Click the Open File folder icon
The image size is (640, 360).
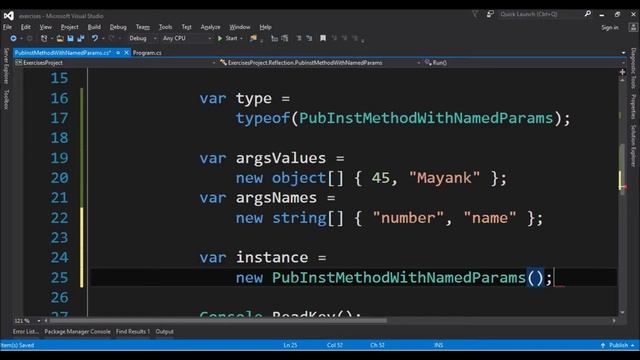(60, 38)
